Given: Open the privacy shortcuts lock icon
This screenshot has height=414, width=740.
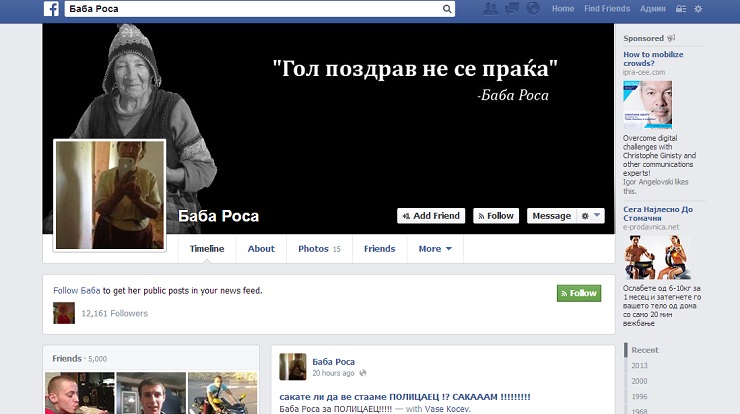Looking at the screenshot, I should click(x=680, y=9).
